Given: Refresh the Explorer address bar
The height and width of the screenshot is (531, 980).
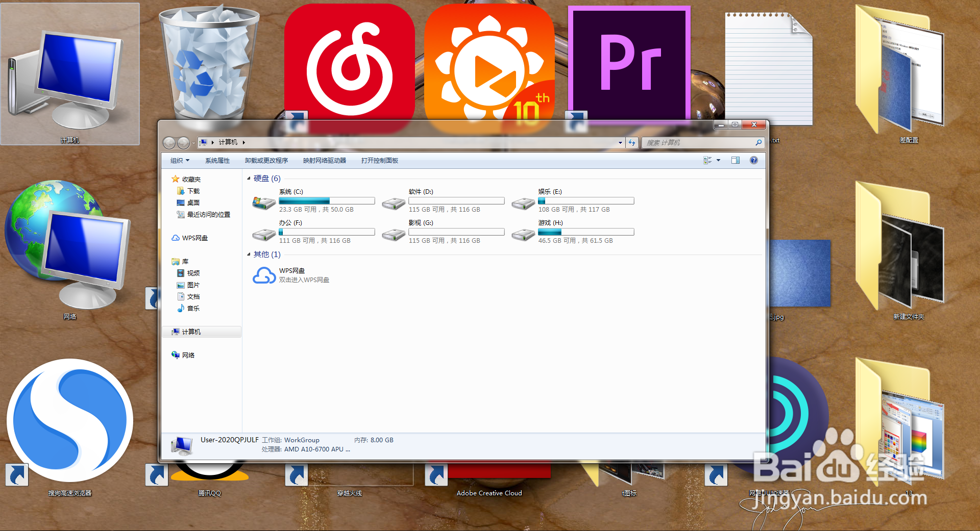Looking at the screenshot, I should (632, 143).
